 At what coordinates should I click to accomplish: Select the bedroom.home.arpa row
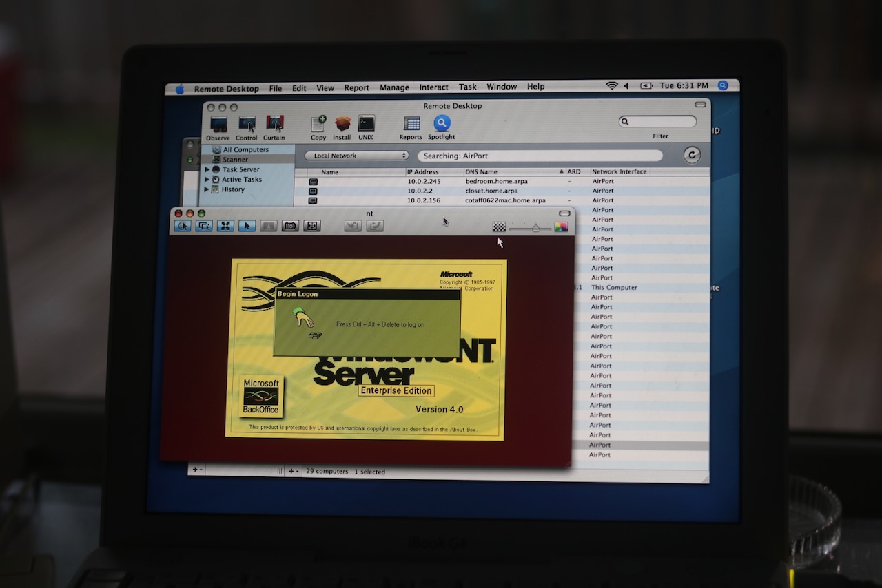click(x=502, y=181)
